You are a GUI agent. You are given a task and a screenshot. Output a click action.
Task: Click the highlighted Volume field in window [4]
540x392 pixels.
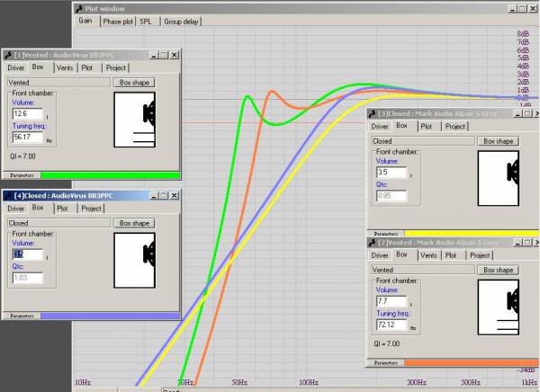(28, 254)
